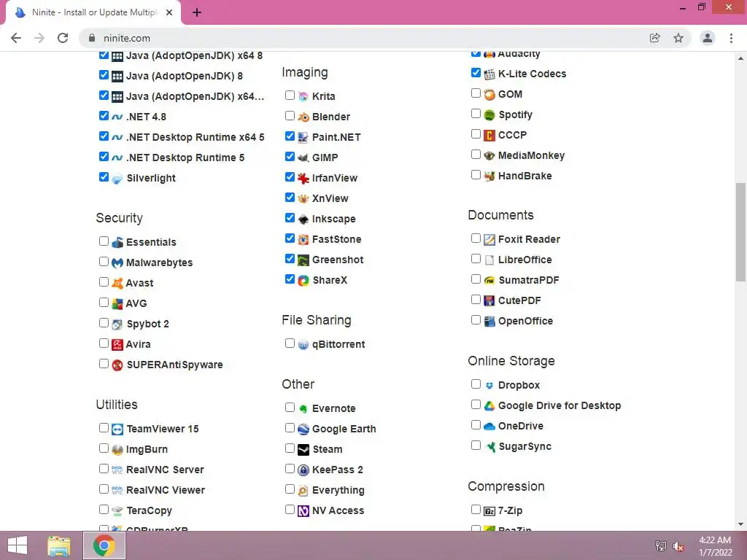Uncheck the Silverlight checkbox
Image resolution: width=747 pixels, height=560 pixels.
coord(104,177)
